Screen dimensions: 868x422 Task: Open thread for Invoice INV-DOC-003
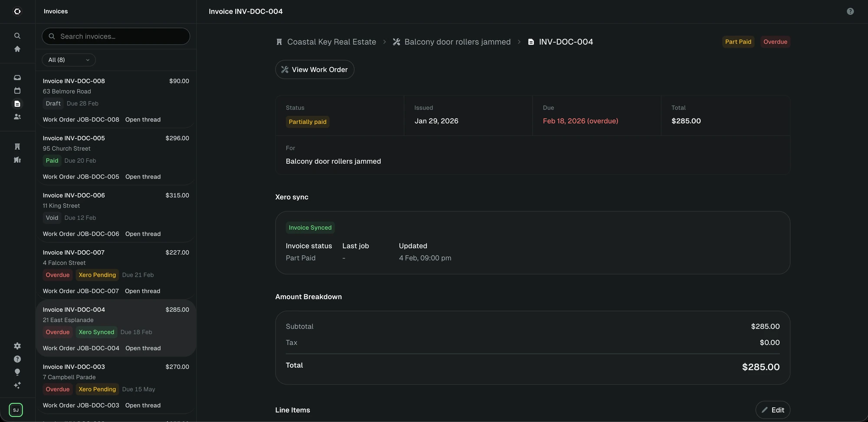[x=143, y=406]
